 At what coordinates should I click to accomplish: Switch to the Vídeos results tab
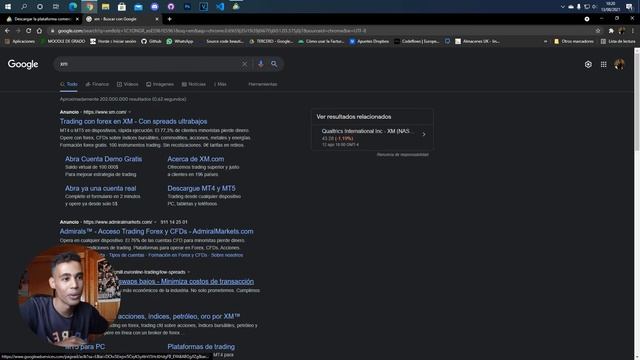[127, 84]
